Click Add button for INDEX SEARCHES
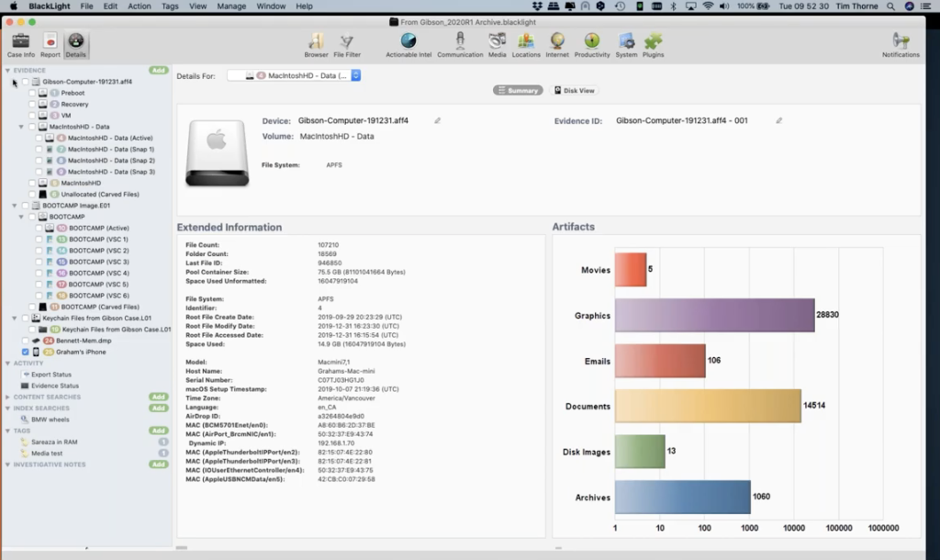This screenshot has width=940, height=560. pos(158,409)
